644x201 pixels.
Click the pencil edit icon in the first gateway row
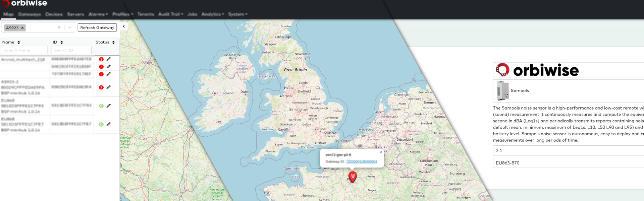(109, 59)
